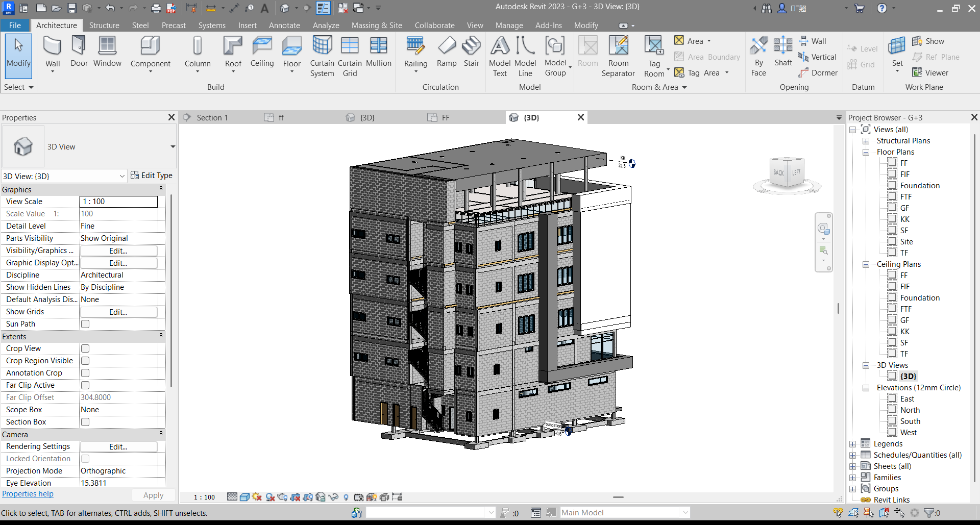Toggle Crop Region Visible checkbox
Screen dimensions: 980x525
pos(85,361)
